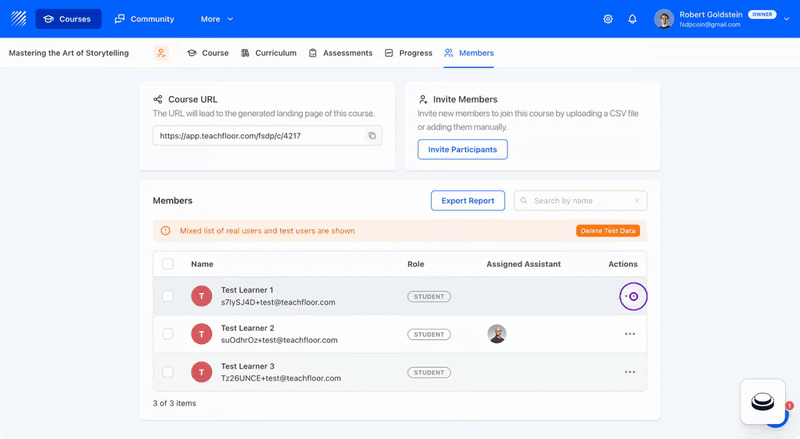Click the Teachfloor logo in header

[x=18, y=19]
